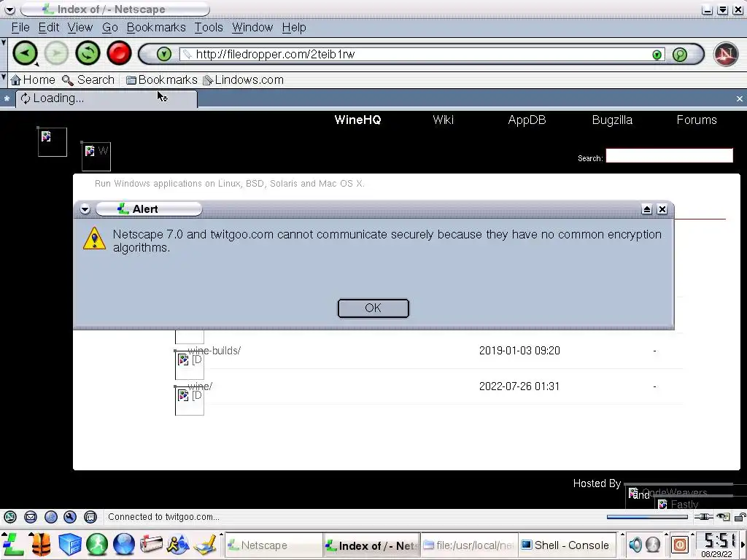Viewport: 747px width, 560px height.
Task: Collapse the personal toolbar grippy arrow
Action: (x=4, y=76)
